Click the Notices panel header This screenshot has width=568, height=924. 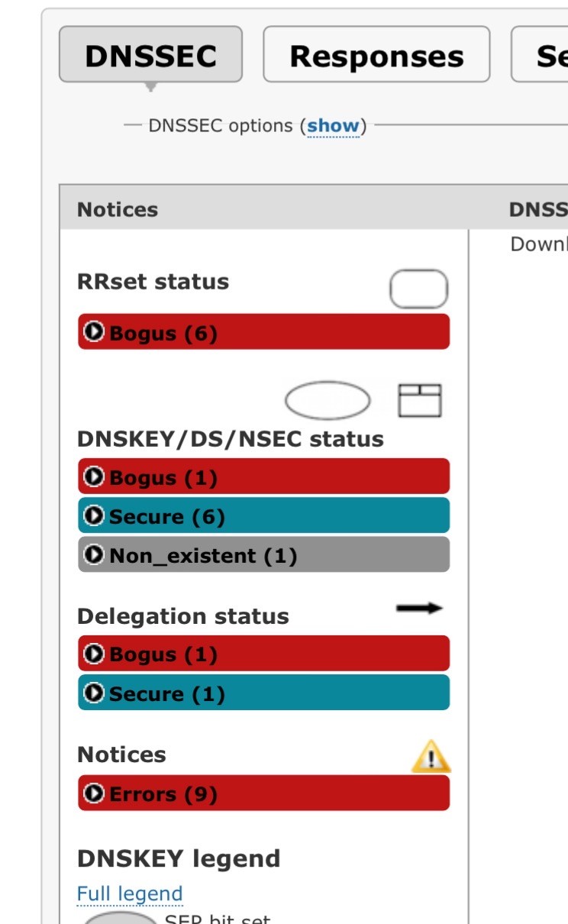pos(118,210)
